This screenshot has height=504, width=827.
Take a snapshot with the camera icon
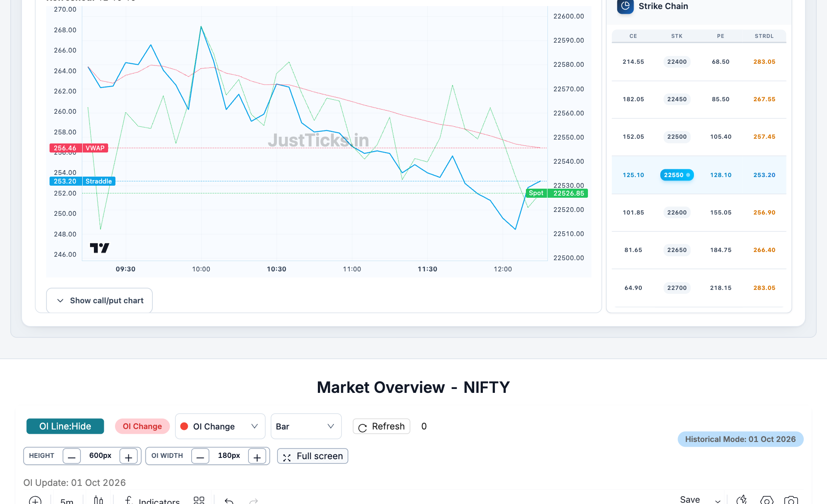click(x=791, y=500)
